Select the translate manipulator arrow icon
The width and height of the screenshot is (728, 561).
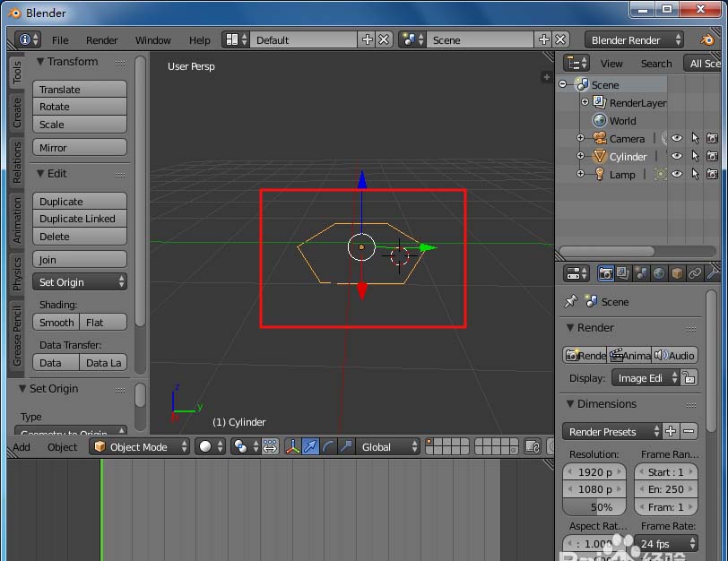pos(310,446)
